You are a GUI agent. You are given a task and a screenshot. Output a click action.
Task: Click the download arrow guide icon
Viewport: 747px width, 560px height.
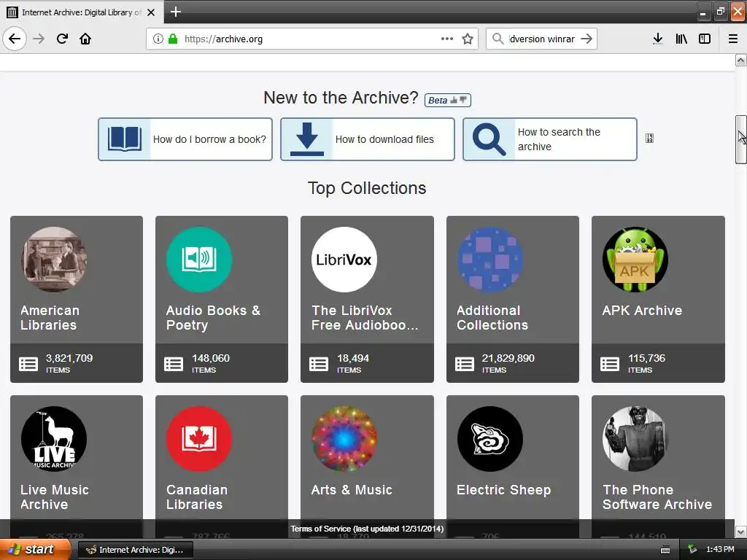(x=307, y=139)
